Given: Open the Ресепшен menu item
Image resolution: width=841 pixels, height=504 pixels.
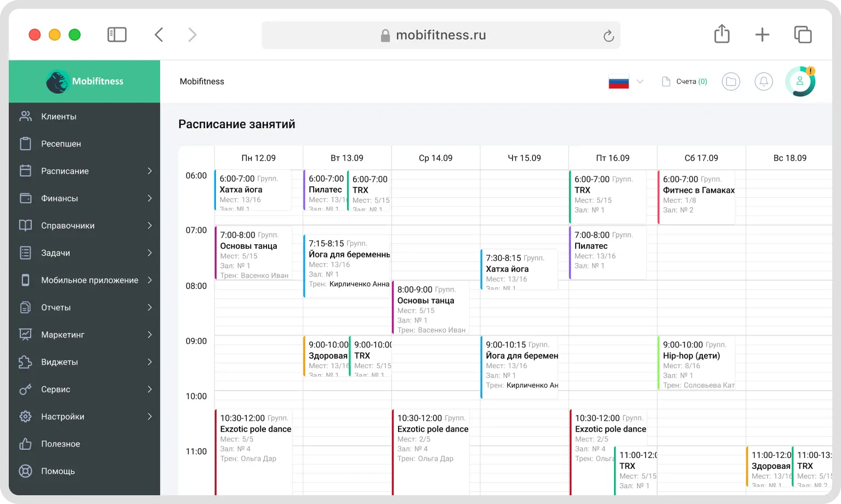Looking at the screenshot, I should [61, 144].
